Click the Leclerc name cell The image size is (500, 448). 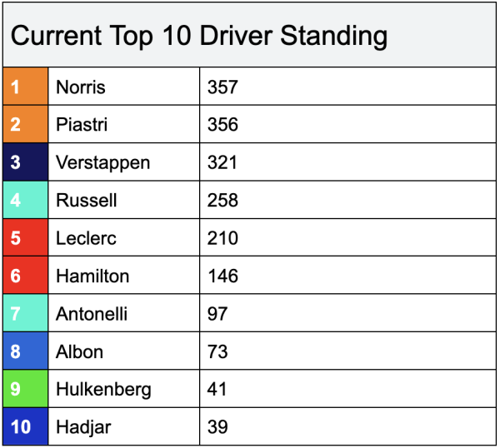[123, 238]
